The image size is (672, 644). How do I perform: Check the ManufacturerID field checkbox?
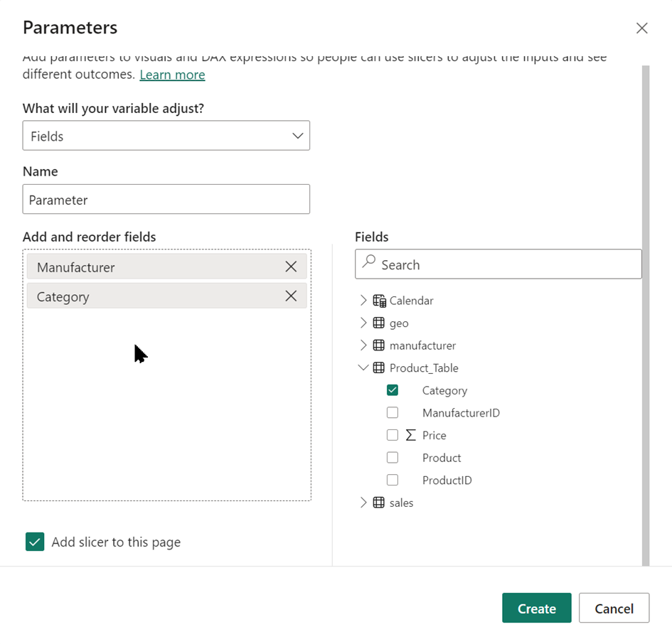click(393, 413)
